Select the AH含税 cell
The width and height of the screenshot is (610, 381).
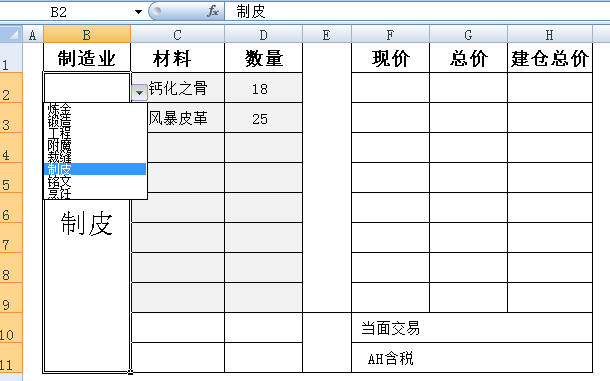(x=472, y=357)
